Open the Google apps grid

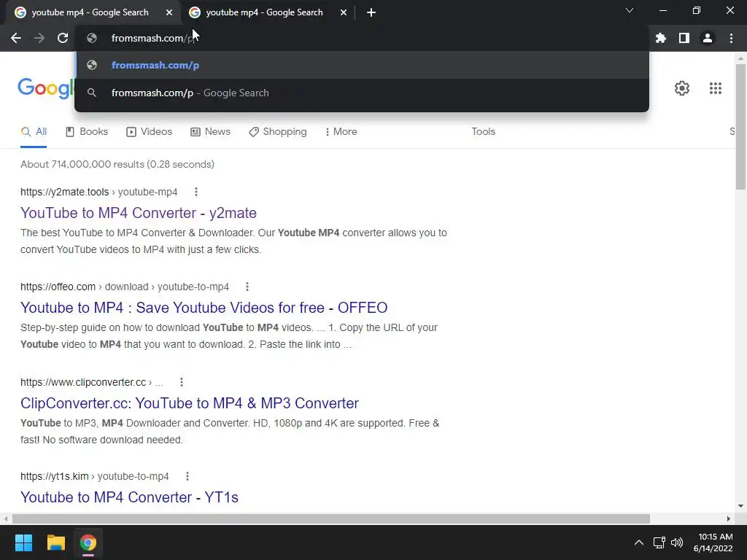(715, 88)
